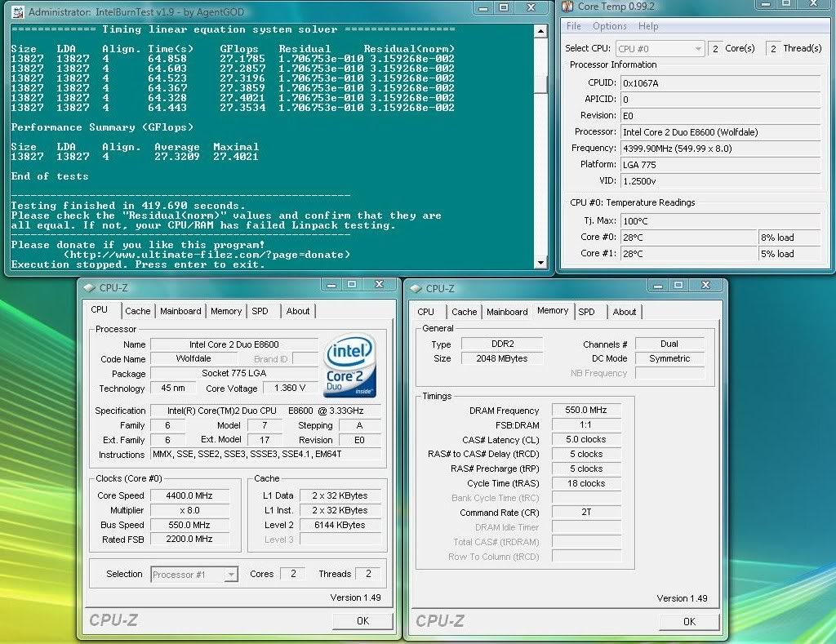Switch to Mainboard tab in left CPU-Z
The width and height of the screenshot is (836, 644).
(180, 311)
